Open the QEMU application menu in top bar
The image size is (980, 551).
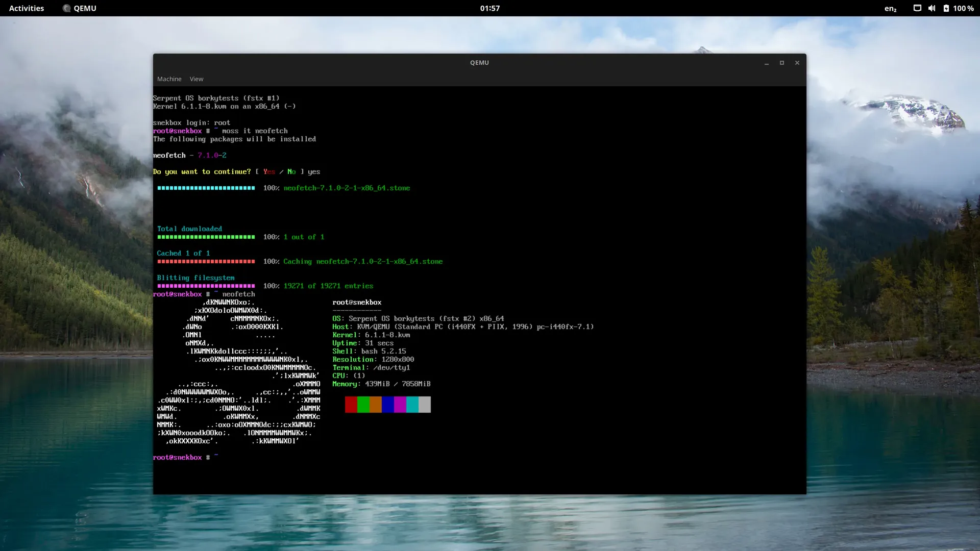pyautogui.click(x=85, y=8)
